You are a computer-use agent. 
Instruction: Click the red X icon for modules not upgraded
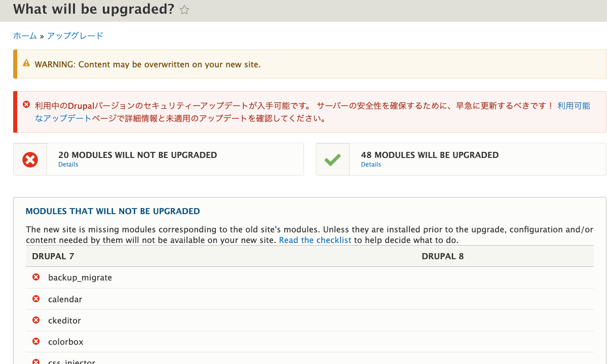click(30, 159)
